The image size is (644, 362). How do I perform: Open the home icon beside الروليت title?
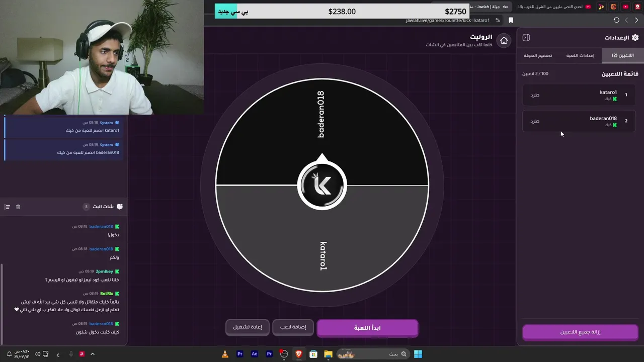(x=504, y=41)
